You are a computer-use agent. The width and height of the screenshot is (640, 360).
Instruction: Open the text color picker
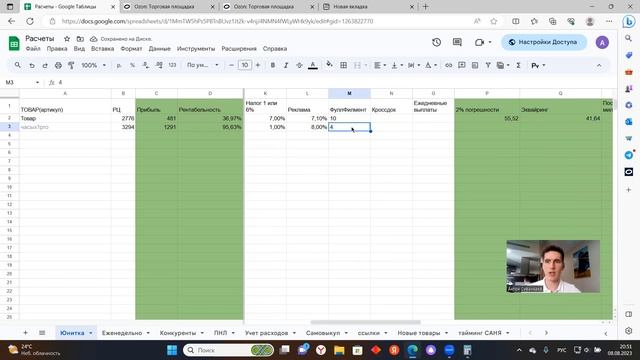(313, 65)
